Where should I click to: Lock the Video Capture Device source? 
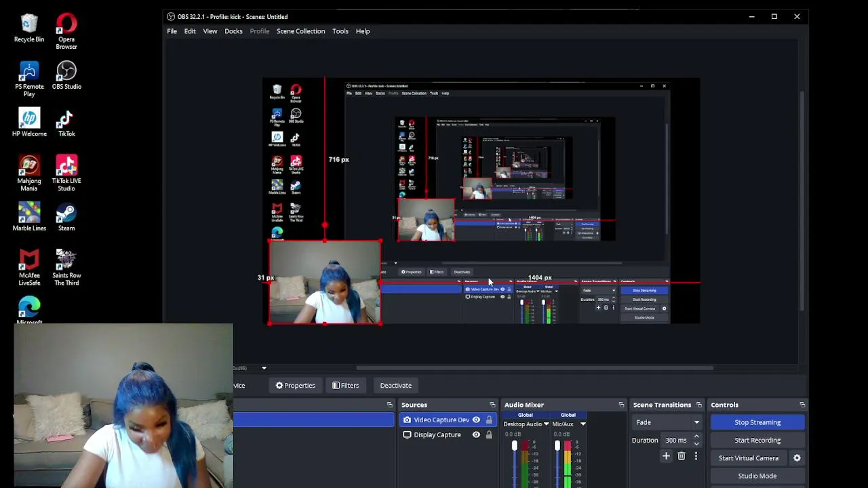pyautogui.click(x=489, y=420)
